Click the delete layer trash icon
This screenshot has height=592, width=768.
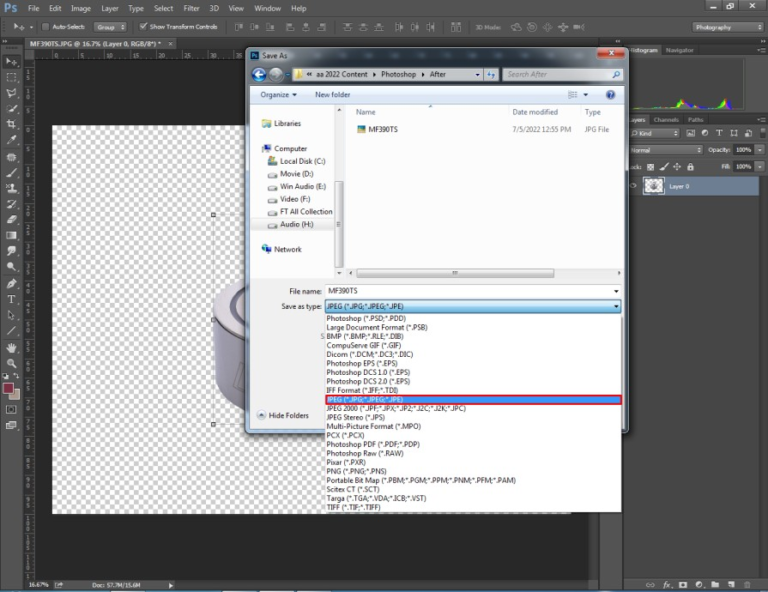point(747,585)
